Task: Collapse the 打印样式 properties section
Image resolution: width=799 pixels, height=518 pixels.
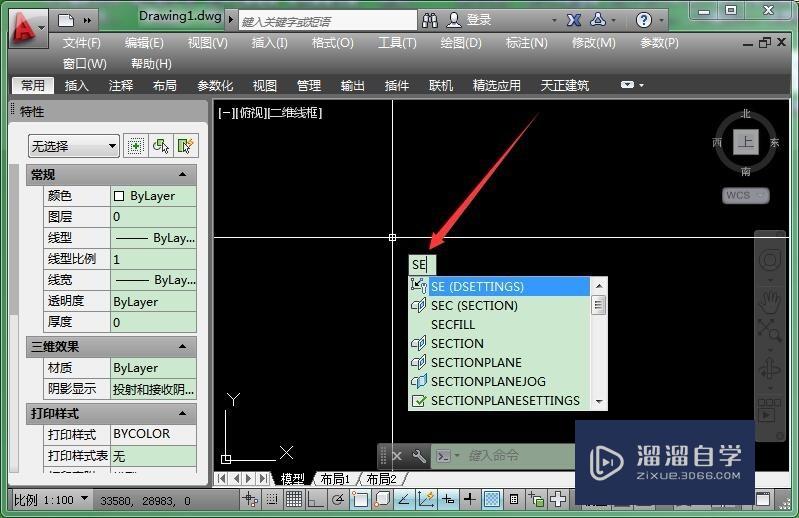Action: tap(182, 414)
